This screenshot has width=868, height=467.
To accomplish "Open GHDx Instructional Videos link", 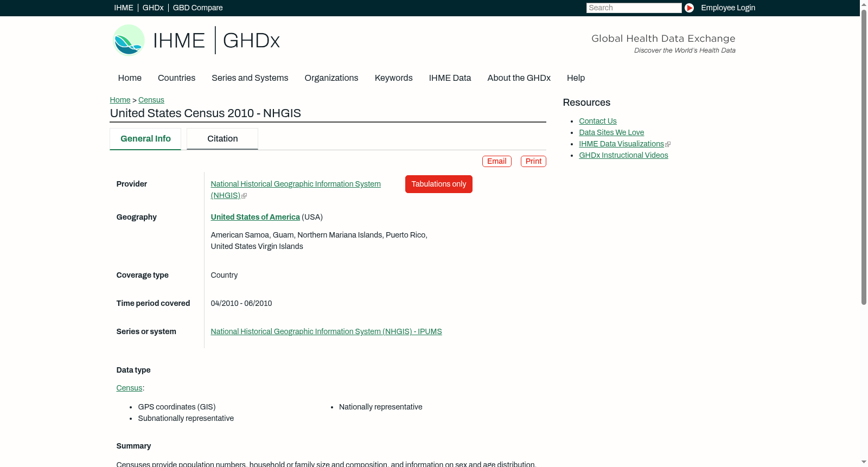I will [x=624, y=155].
